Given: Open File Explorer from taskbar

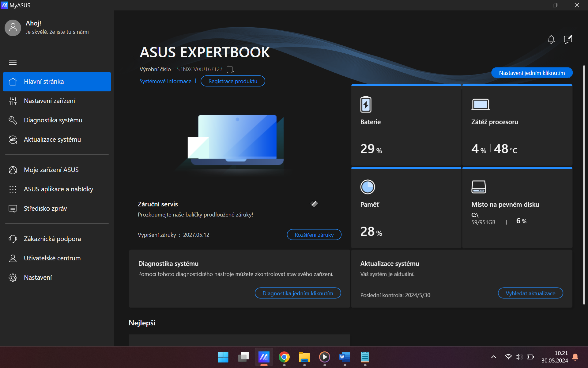Looking at the screenshot, I should click(x=304, y=357).
